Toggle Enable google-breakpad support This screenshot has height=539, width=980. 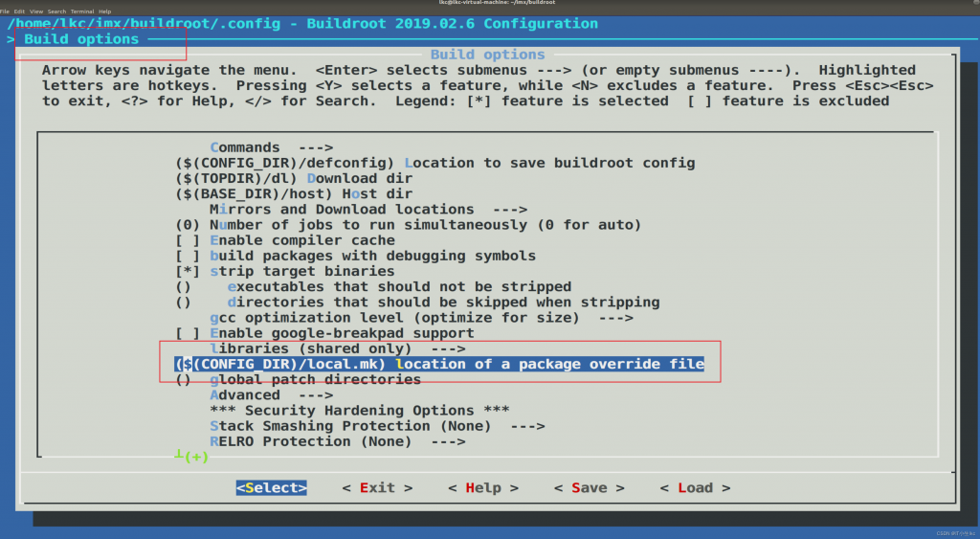pos(324,333)
